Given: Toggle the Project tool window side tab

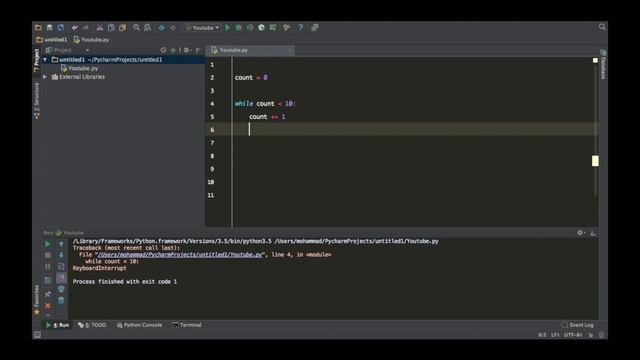Looking at the screenshot, I should 37,60.
